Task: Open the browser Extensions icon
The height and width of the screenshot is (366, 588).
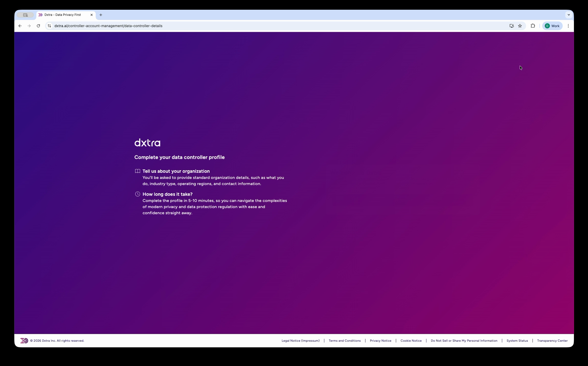Action: pos(532,26)
